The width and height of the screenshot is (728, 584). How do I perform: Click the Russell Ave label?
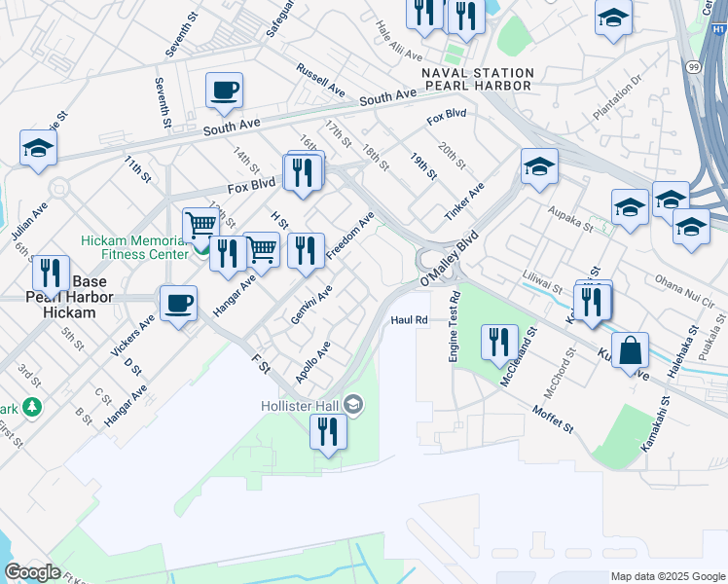[x=321, y=81]
